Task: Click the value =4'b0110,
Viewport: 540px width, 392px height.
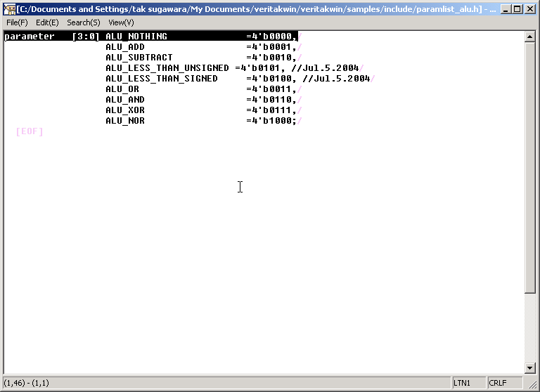Action: [x=271, y=100]
